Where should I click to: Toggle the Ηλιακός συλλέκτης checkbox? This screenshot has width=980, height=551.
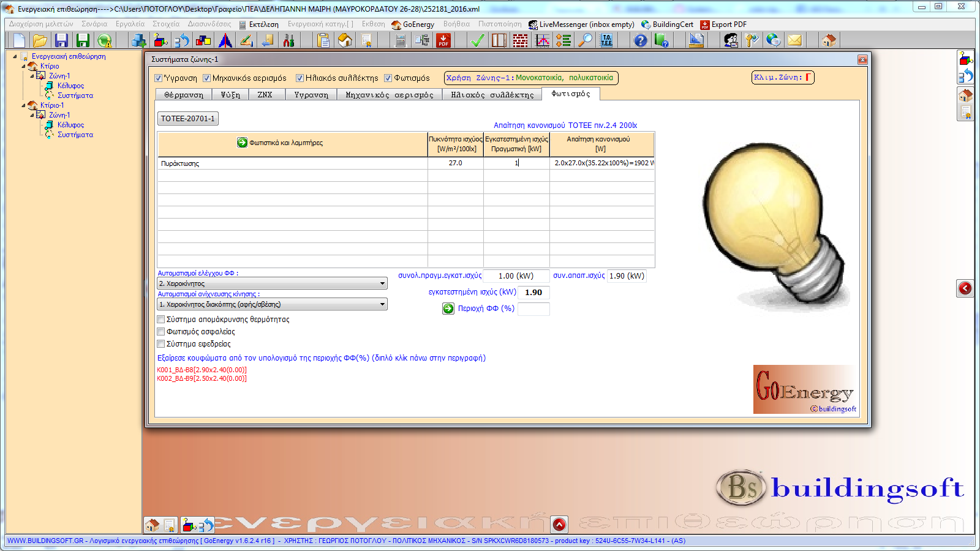[x=300, y=78]
